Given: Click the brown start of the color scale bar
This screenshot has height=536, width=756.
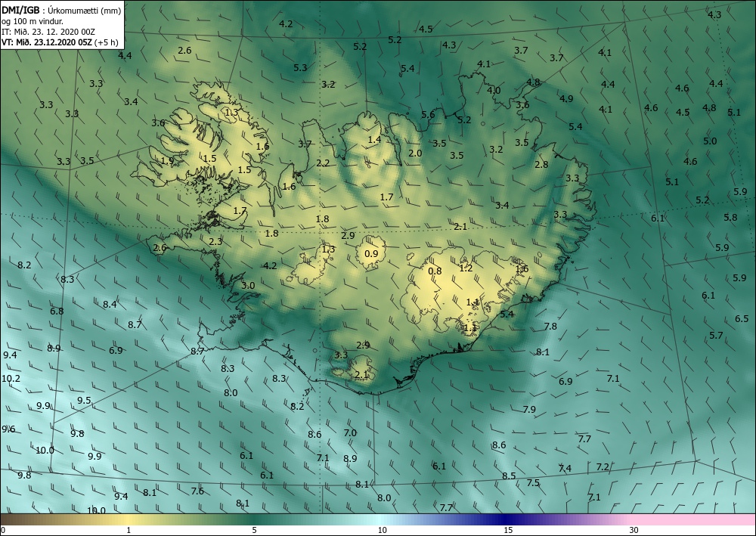Looking at the screenshot, I should tap(14, 520).
